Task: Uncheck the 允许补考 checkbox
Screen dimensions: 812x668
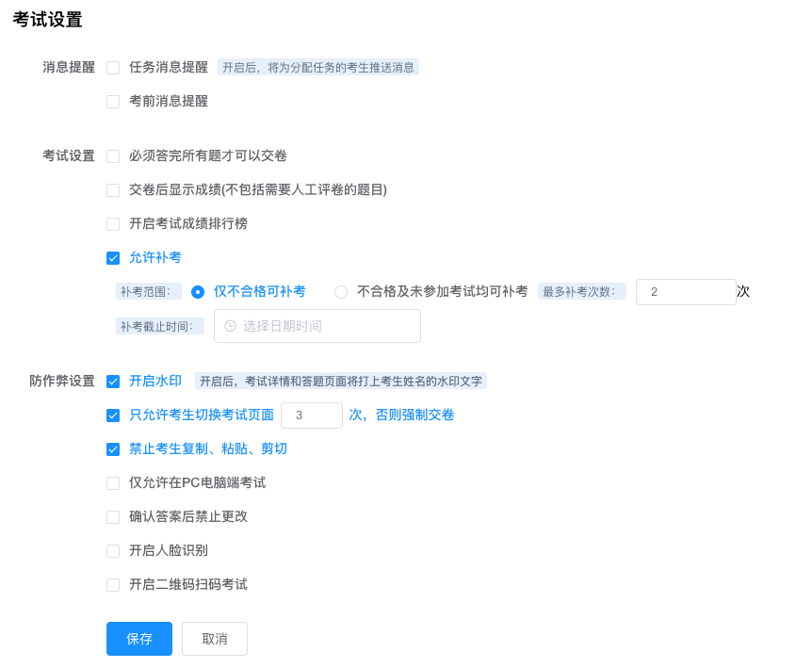Action: point(113,258)
